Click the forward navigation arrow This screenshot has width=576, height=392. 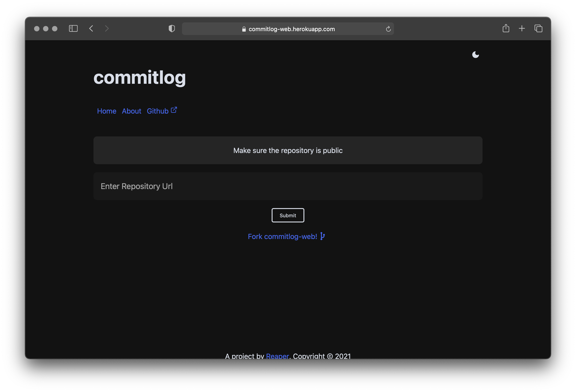click(107, 28)
